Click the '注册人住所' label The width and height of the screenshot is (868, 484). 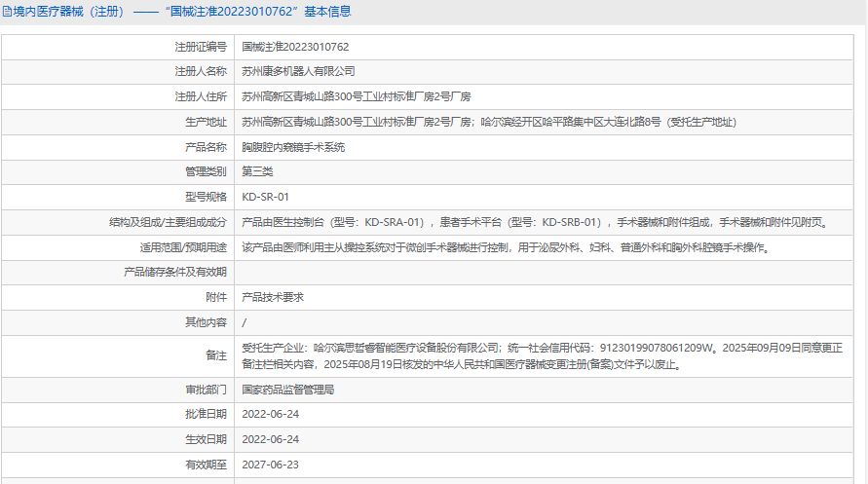[201, 96]
